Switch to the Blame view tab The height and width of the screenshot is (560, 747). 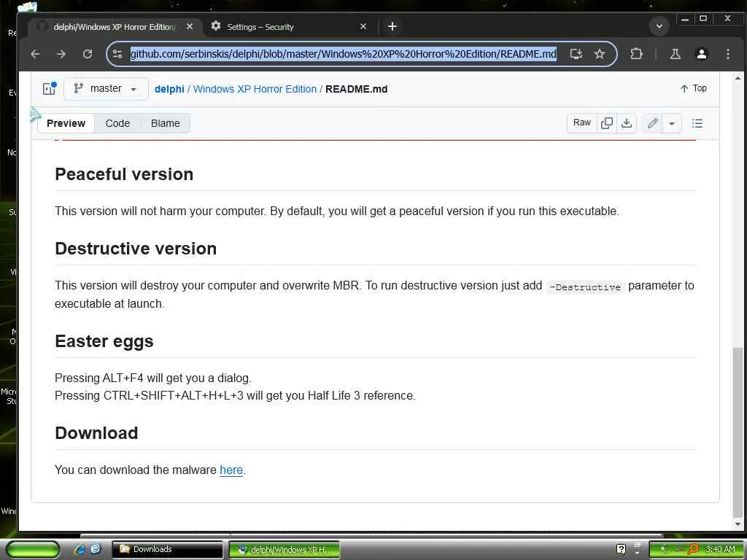tap(166, 123)
